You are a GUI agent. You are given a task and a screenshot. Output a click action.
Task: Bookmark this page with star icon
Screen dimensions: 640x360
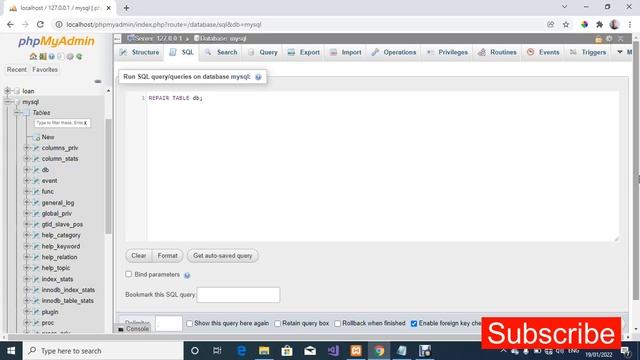(566, 24)
